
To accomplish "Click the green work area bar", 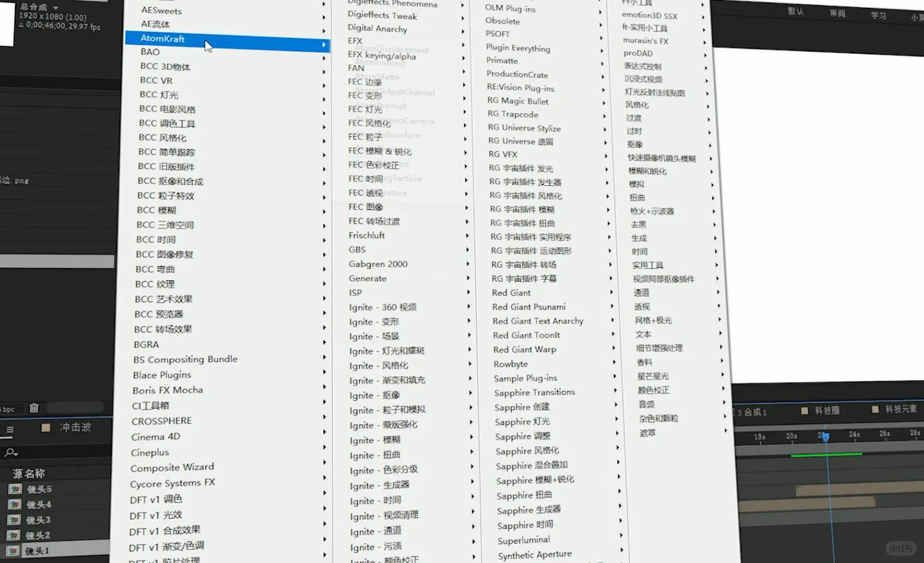I will pos(826,454).
